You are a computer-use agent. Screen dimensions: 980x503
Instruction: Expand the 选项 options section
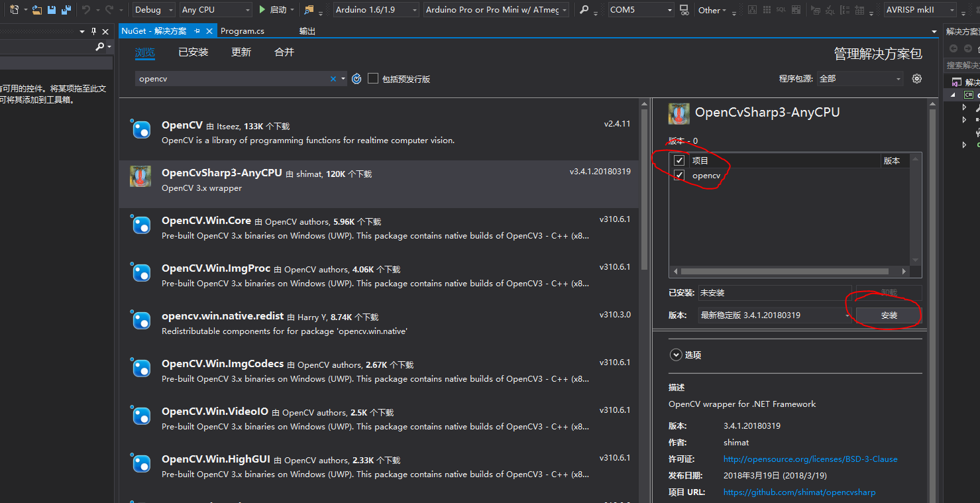[676, 355]
